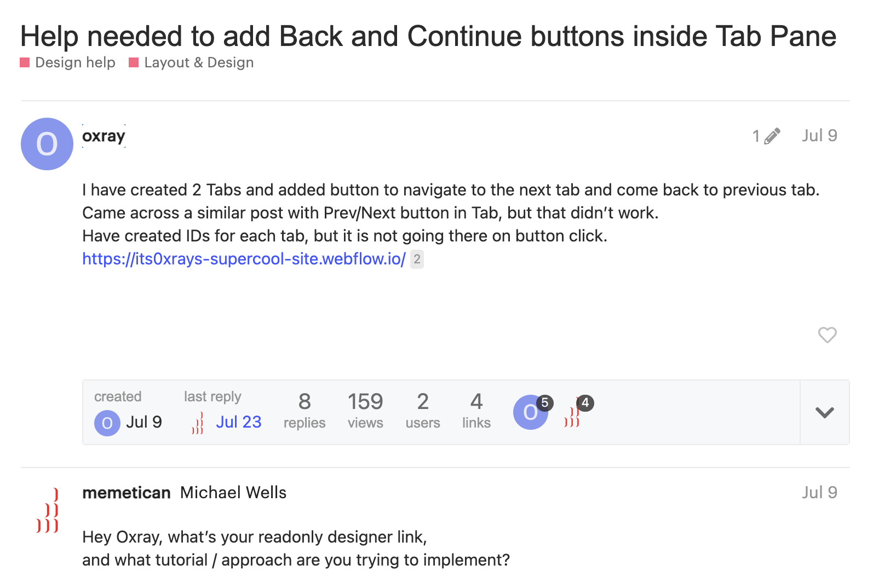Viewport: 873px width, 588px height.
Task: Click the username oxray
Action: [x=104, y=136]
